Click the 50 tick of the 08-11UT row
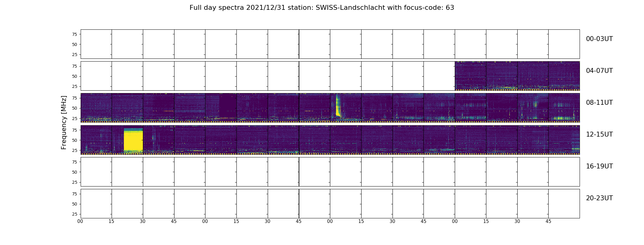This screenshot has height=245, width=644. click(x=75, y=108)
